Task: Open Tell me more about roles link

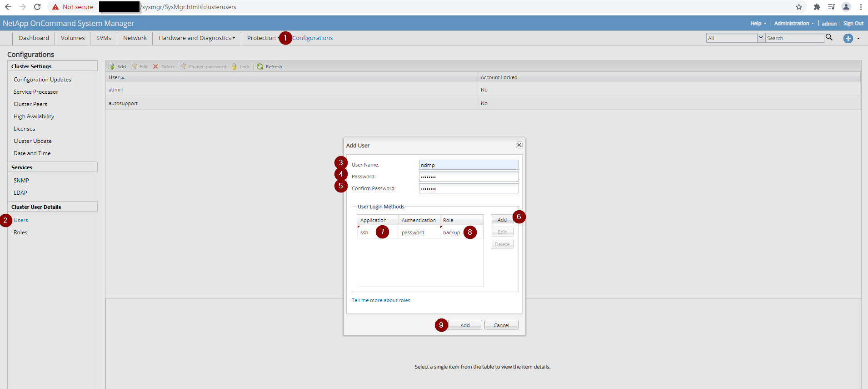Action: click(x=381, y=300)
